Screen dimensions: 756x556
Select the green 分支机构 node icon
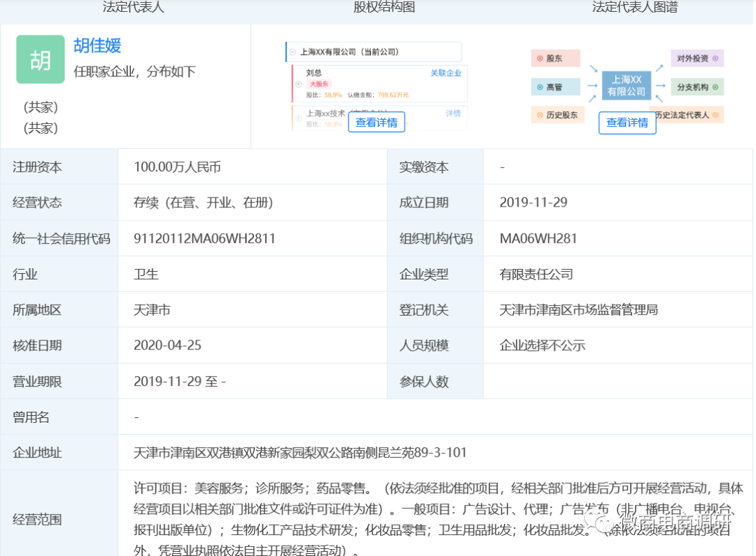pyautogui.click(x=715, y=87)
